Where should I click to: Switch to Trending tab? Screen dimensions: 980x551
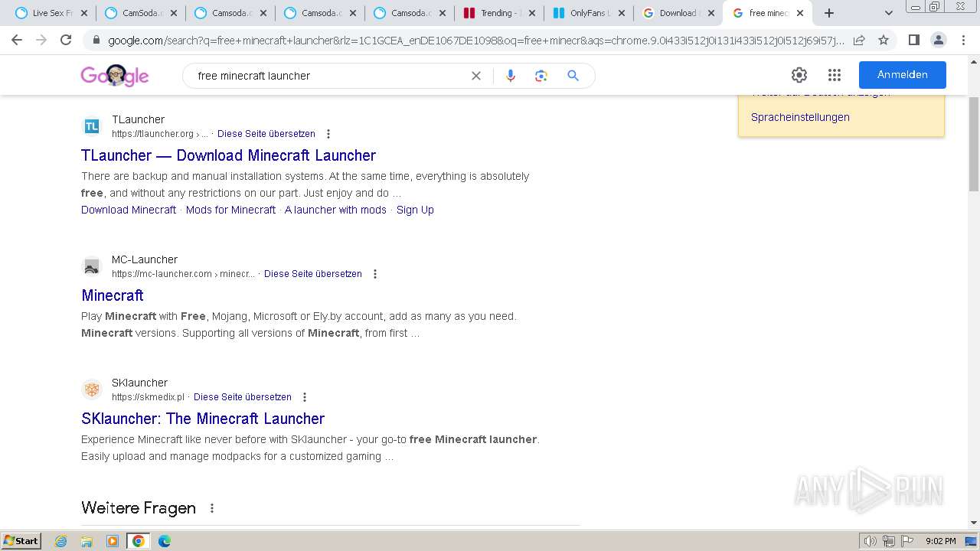click(499, 13)
